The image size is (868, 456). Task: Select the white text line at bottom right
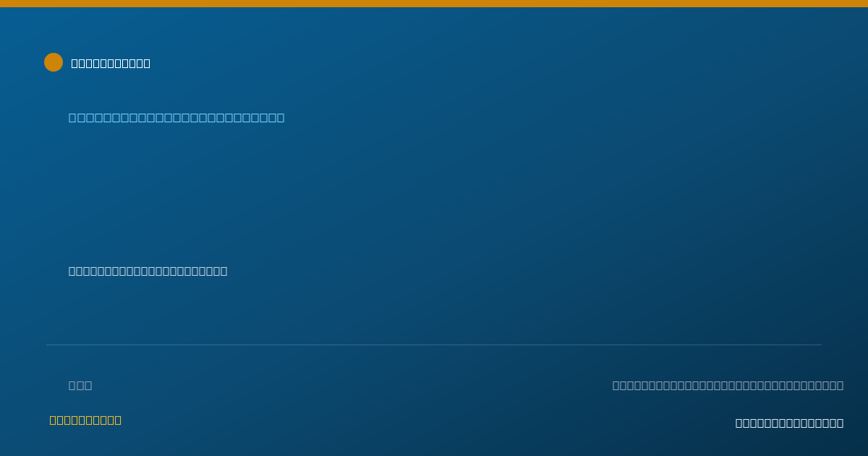[x=789, y=423]
